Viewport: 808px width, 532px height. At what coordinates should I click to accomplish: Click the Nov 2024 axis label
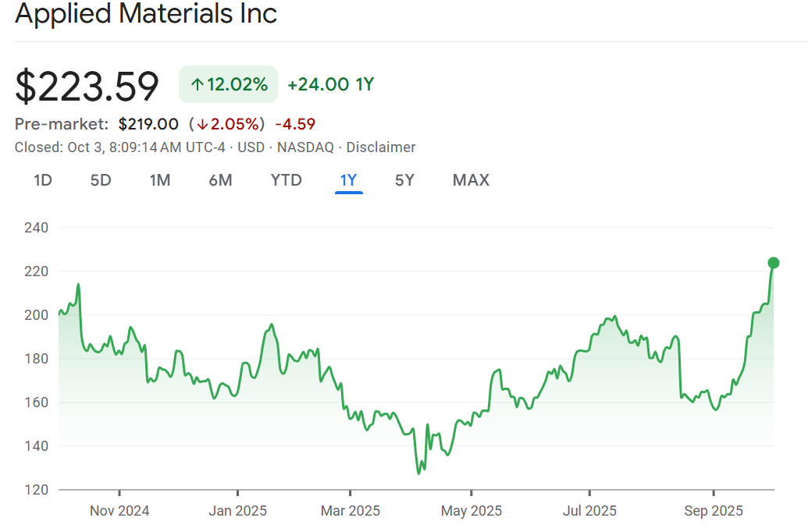tap(119, 511)
